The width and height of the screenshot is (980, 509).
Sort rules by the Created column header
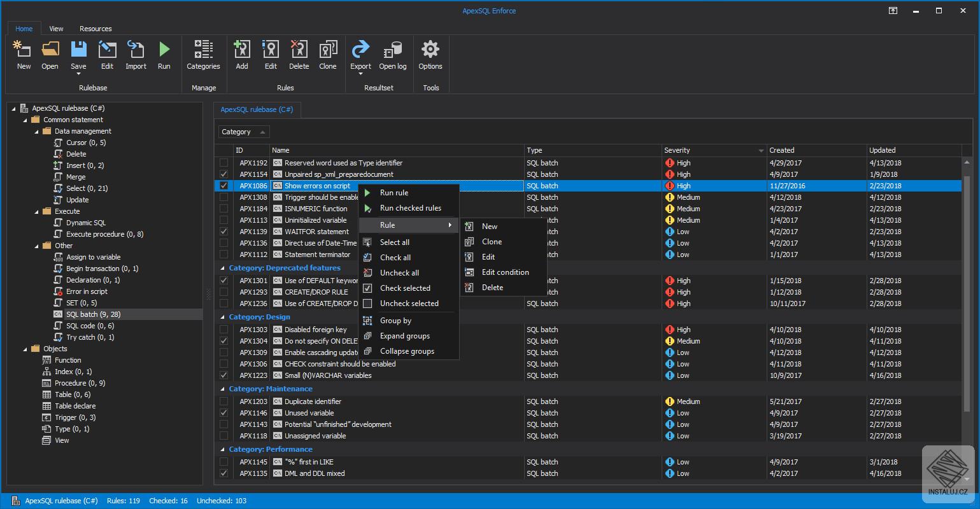816,150
